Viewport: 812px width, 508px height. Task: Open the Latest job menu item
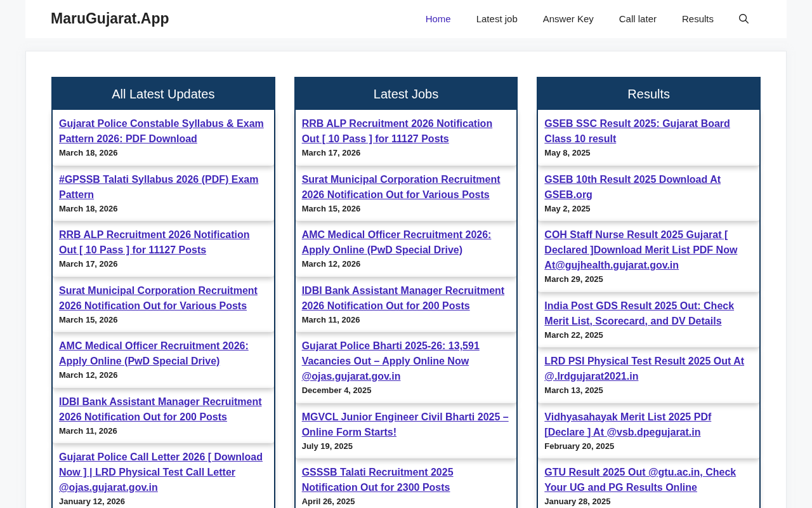click(497, 19)
